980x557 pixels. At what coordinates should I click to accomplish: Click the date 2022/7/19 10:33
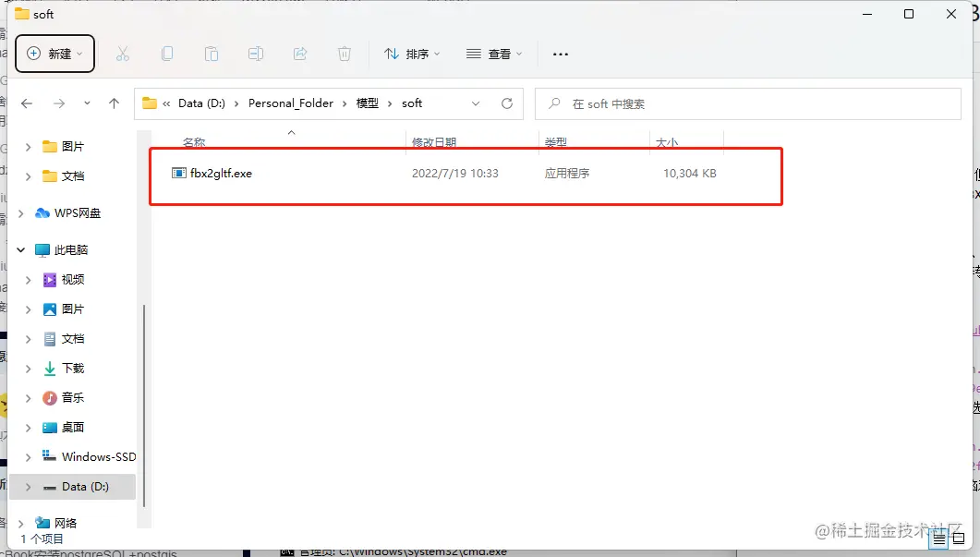click(x=455, y=173)
